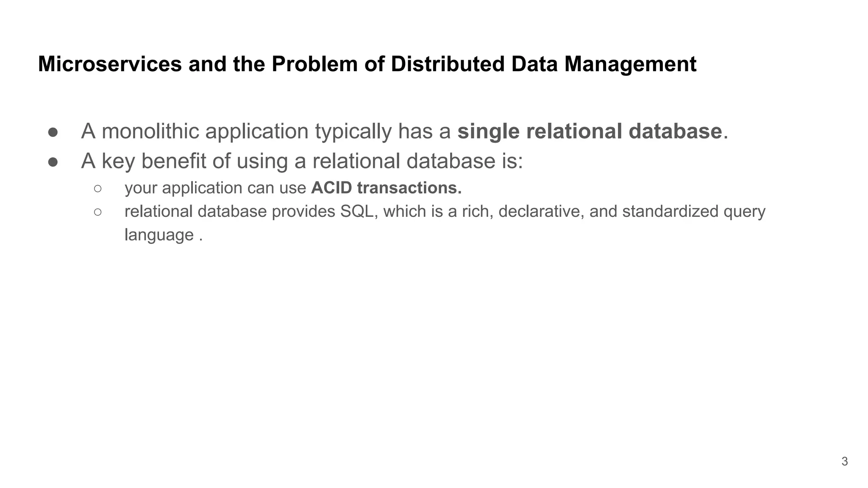The image size is (868, 488).
Task: Click 'Distributed Data Management' in the title
Action: 543,64
